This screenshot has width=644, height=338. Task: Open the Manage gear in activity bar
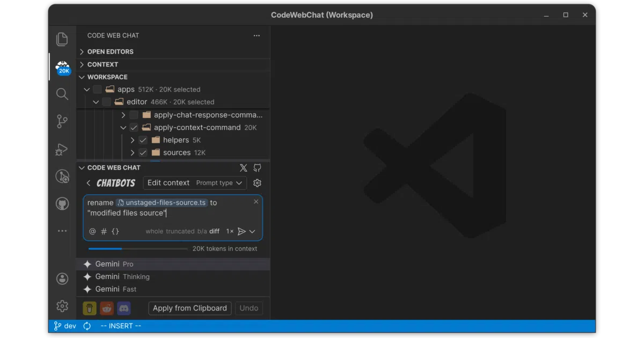[62, 306]
